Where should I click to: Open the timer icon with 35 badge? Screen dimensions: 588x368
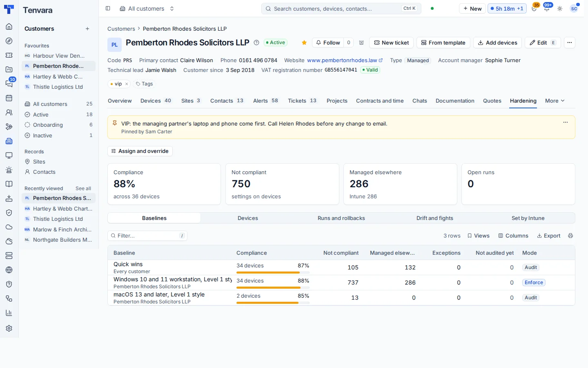click(534, 9)
